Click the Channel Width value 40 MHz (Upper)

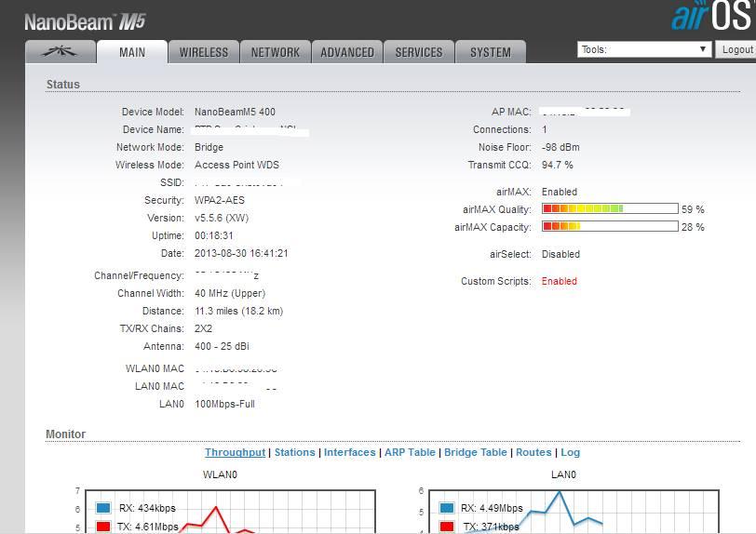coord(230,293)
